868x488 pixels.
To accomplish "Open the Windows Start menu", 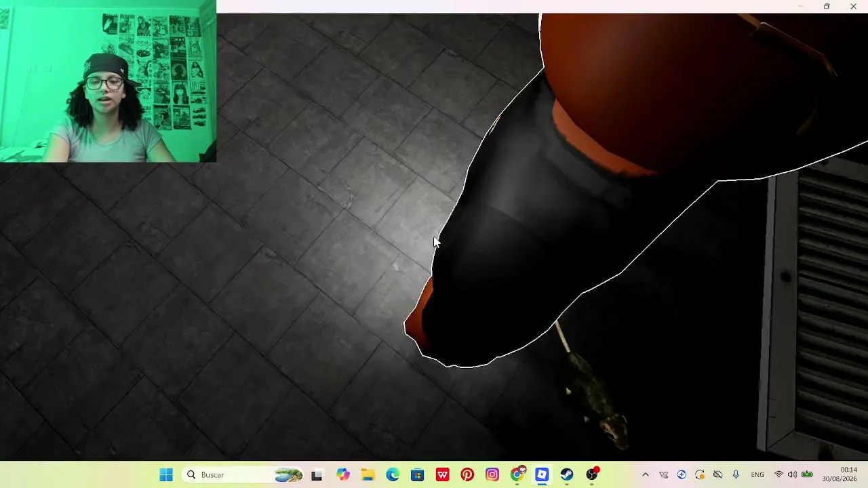I will (166, 474).
